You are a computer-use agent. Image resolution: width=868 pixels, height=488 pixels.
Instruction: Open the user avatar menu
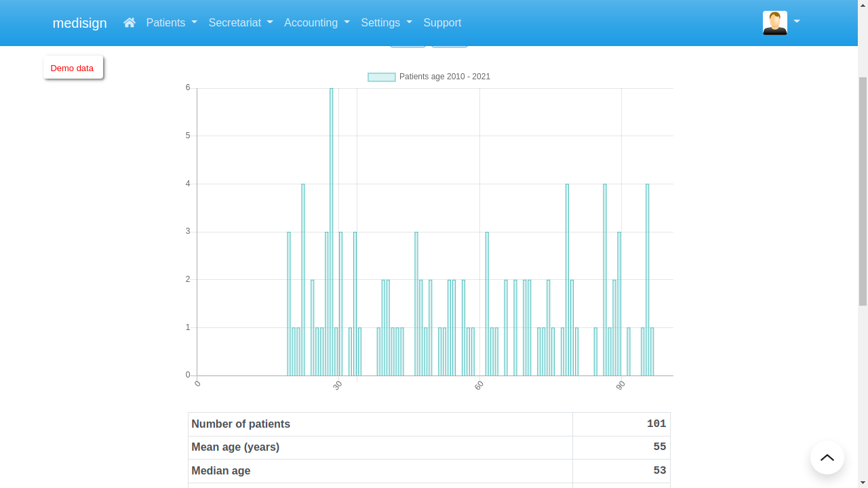(775, 22)
